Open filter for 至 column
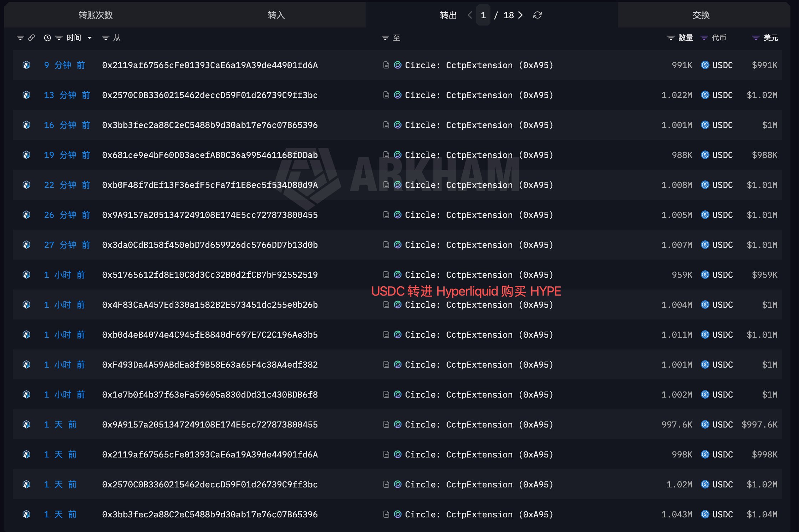Viewport: 799px width, 532px height. click(385, 38)
